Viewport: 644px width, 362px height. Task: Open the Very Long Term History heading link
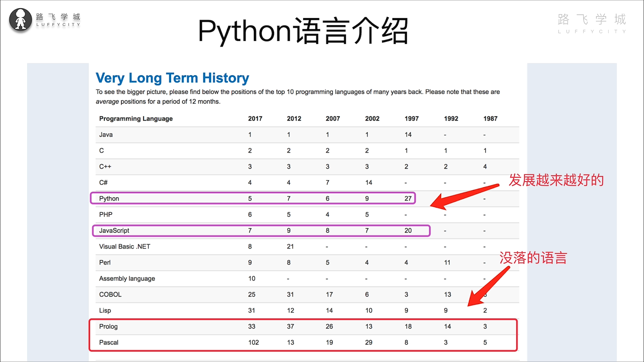(172, 78)
